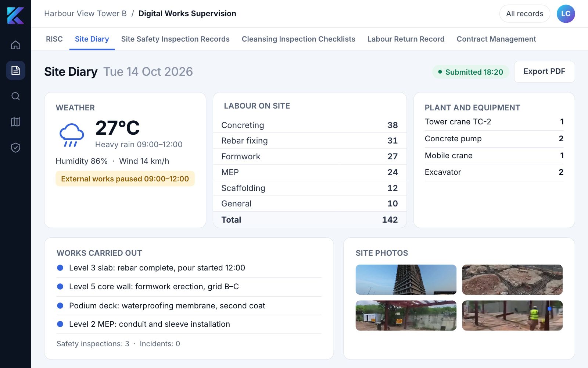This screenshot has height=368, width=588.
Task: Click the labour Total 142 row
Action: (310, 220)
